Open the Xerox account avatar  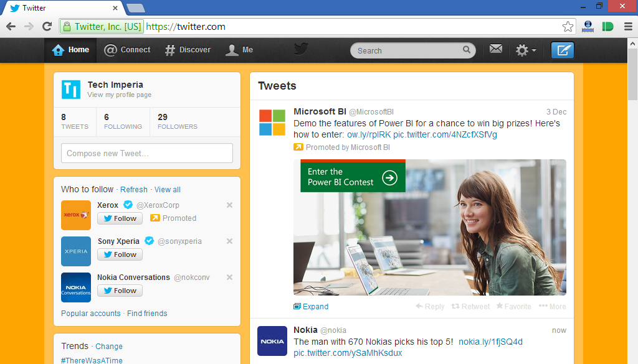click(x=76, y=215)
